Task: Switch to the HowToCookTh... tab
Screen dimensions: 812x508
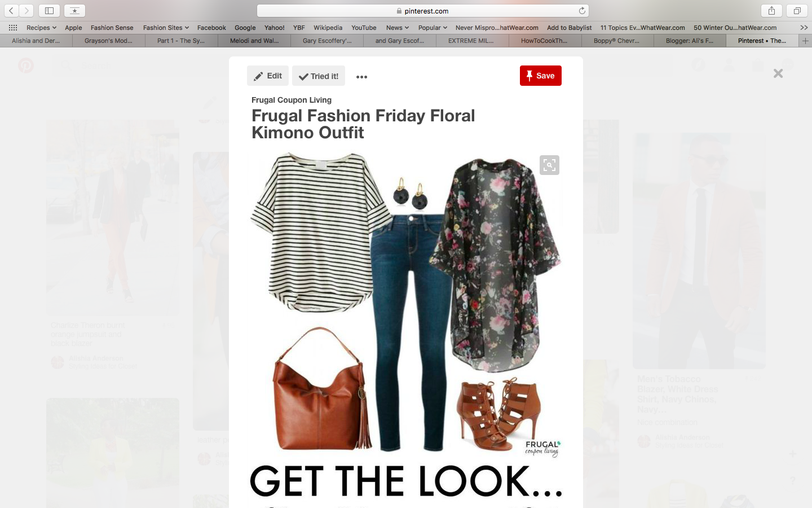Action: pos(545,41)
